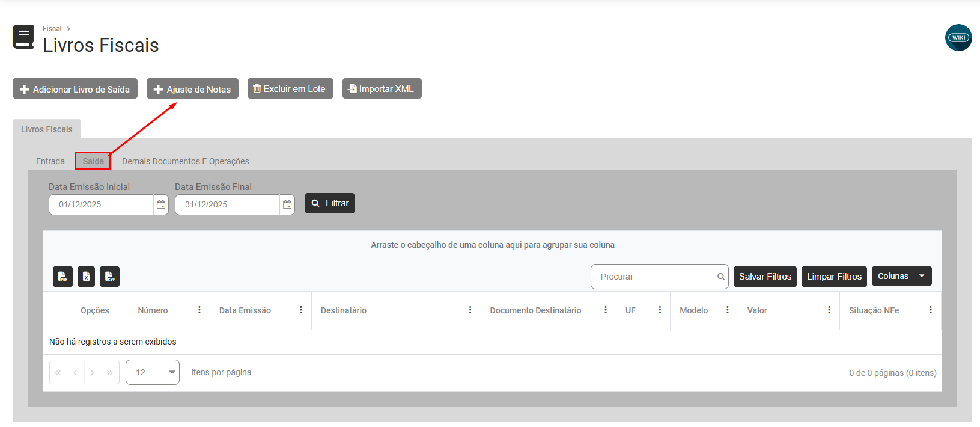Export the grid to PDF
The image size is (980, 427).
pos(62,277)
